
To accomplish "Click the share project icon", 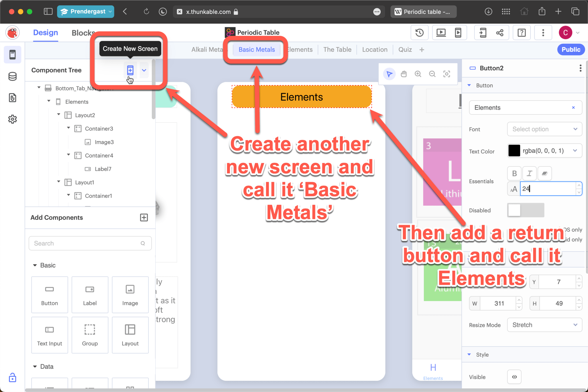I will 500,33.
